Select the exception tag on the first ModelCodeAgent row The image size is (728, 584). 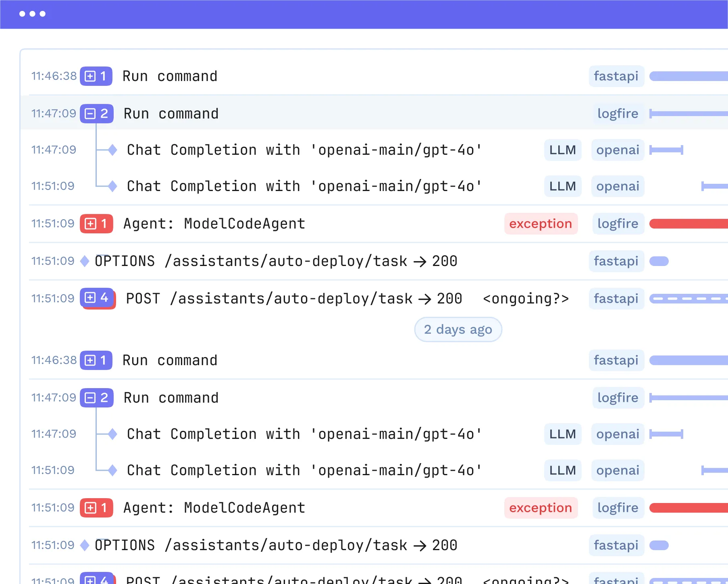point(540,224)
